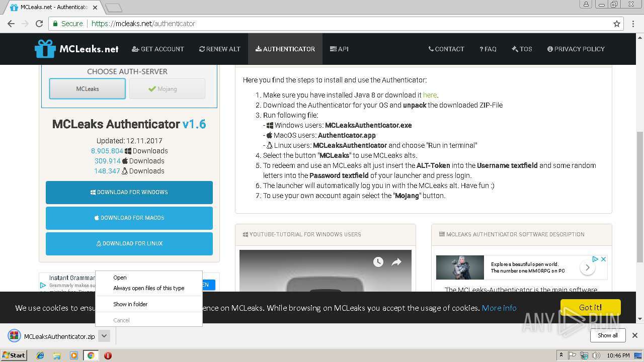Click the Windows Start button
Viewport: 644px width, 362px height.
14,355
